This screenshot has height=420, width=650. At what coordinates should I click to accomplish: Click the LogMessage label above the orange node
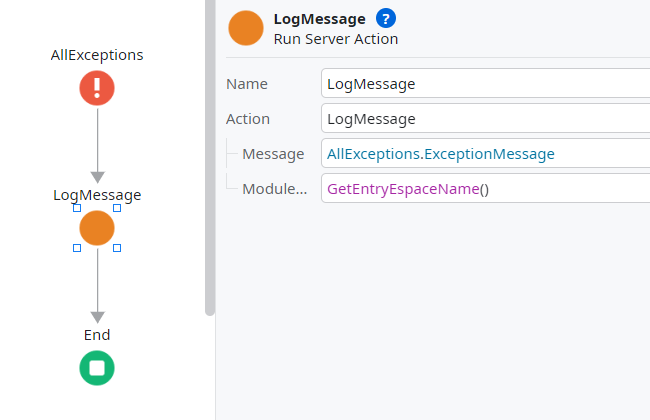pyautogui.click(x=97, y=195)
